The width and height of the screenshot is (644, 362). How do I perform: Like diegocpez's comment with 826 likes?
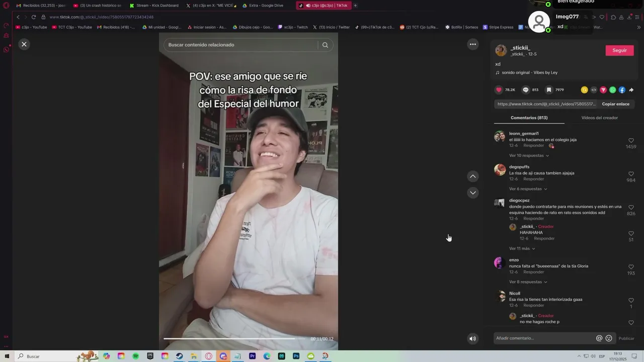[631, 207]
